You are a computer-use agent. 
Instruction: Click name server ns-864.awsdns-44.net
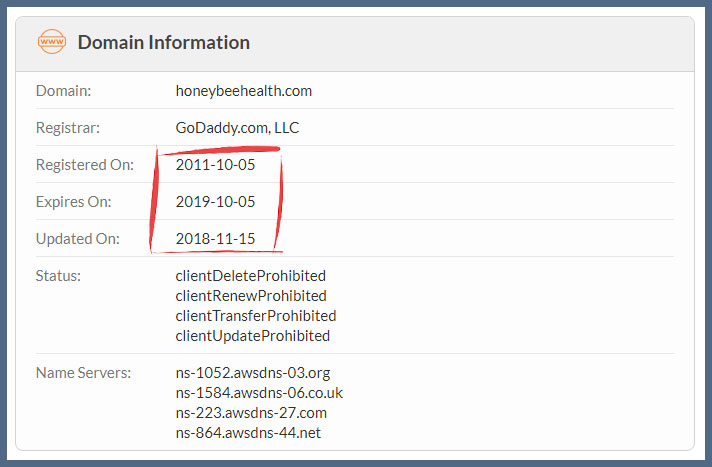[248, 433]
